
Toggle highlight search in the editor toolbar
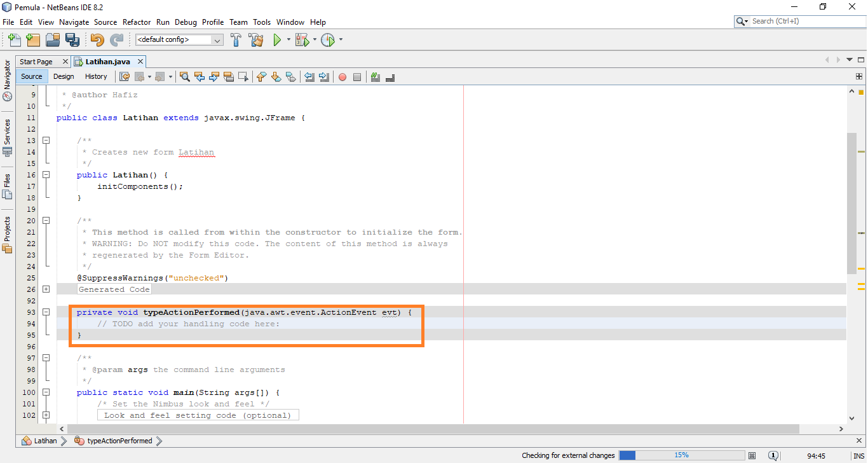click(x=184, y=76)
